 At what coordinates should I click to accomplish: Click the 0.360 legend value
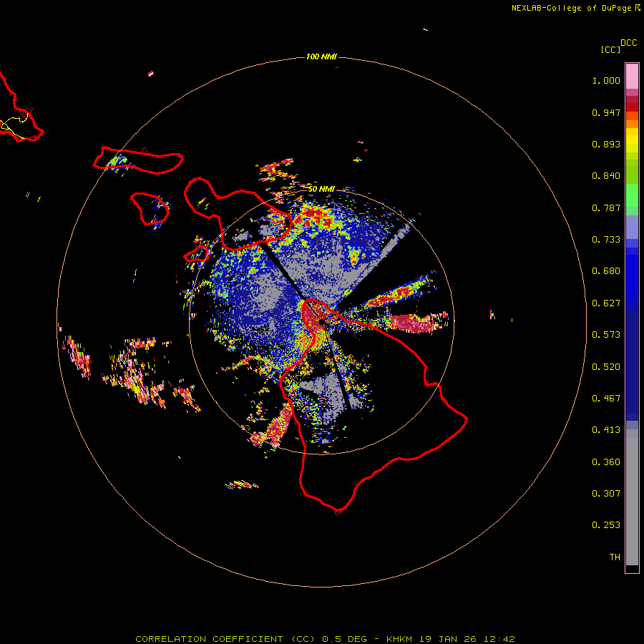(606, 462)
